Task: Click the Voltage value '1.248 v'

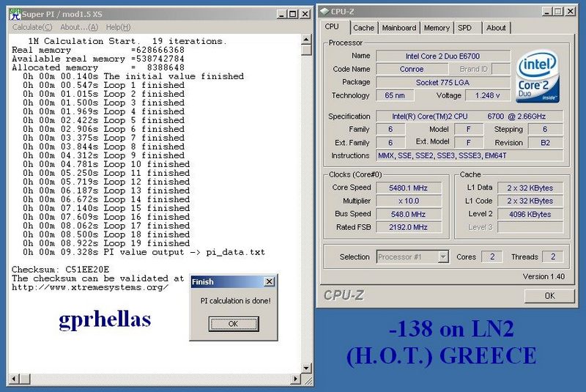Action: 488,96
